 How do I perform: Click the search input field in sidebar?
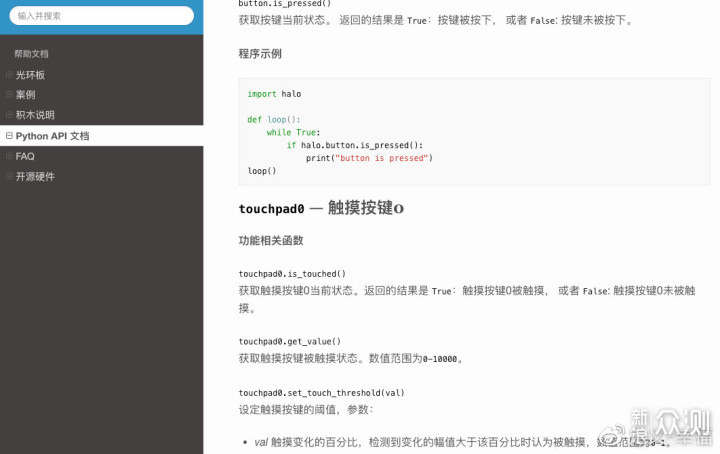click(x=101, y=16)
